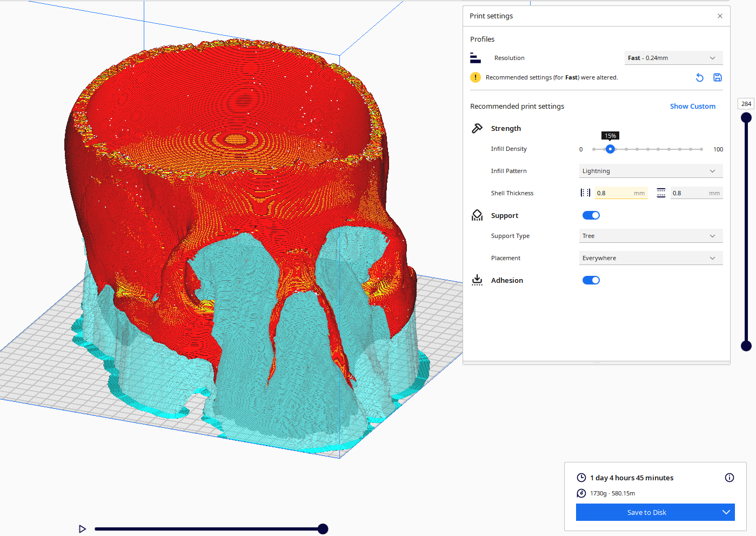Image resolution: width=756 pixels, height=536 pixels.
Task: Change the Lightning infill pattern dropdown
Action: [x=651, y=170]
